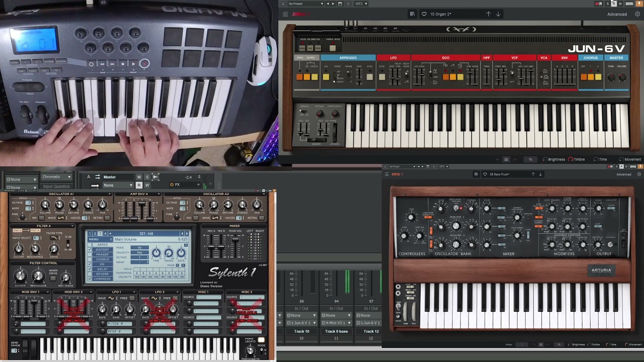Open the Jun-6 V preset browser icon
This screenshot has width=644, height=362.
tap(412, 14)
